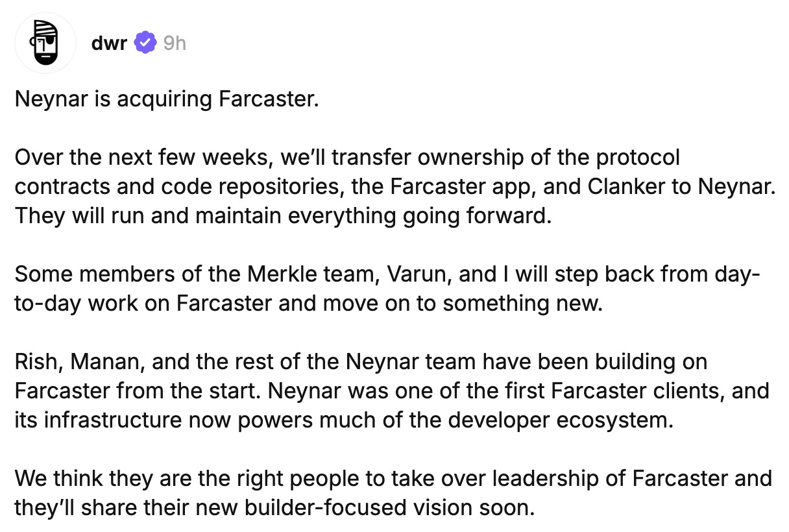The width and height of the screenshot is (789, 532).
Task: Open the dwr username link
Action: click(x=109, y=43)
